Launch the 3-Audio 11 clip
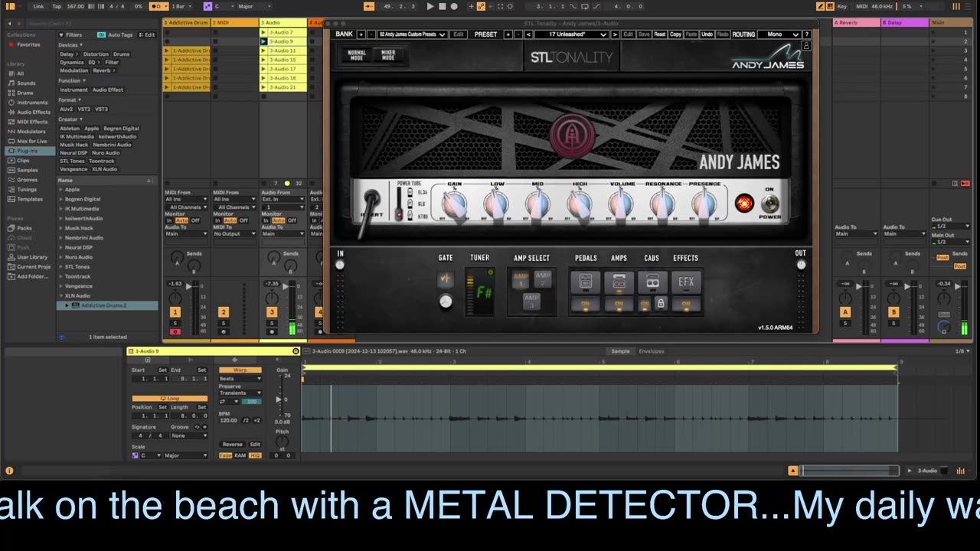 click(263, 51)
